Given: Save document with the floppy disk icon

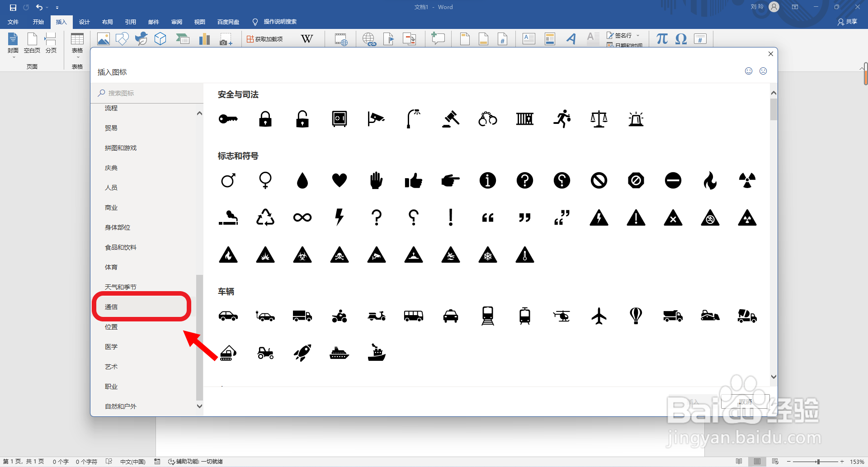Looking at the screenshot, I should pyautogui.click(x=13, y=7).
